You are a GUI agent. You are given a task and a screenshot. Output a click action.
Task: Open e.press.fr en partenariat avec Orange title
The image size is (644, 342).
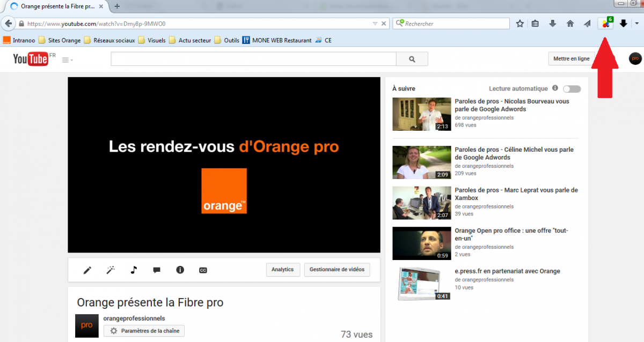[507, 271]
